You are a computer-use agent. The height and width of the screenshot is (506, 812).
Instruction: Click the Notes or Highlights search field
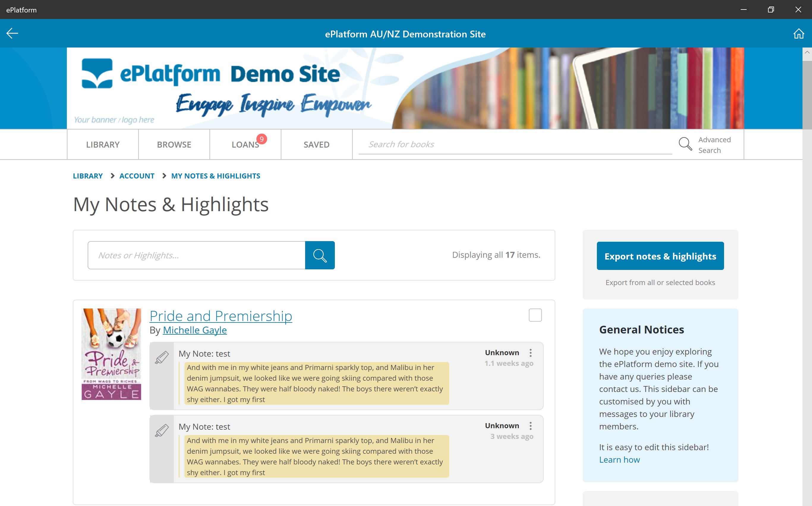tap(196, 255)
